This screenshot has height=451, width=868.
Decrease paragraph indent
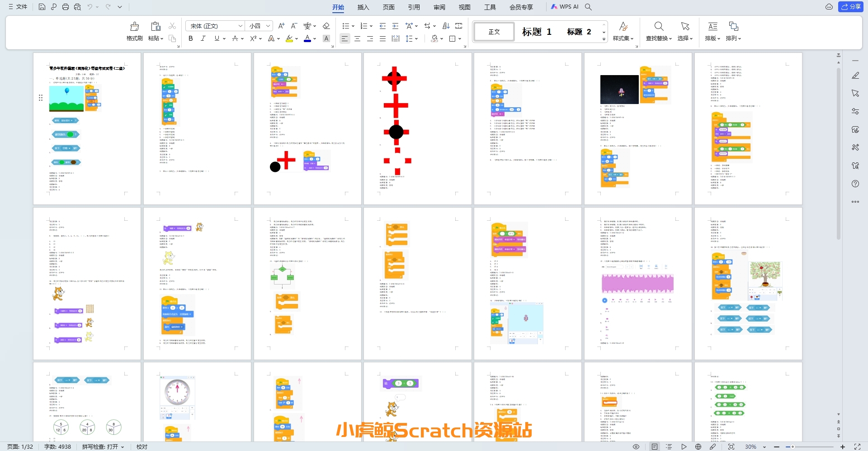(x=382, y=26)
